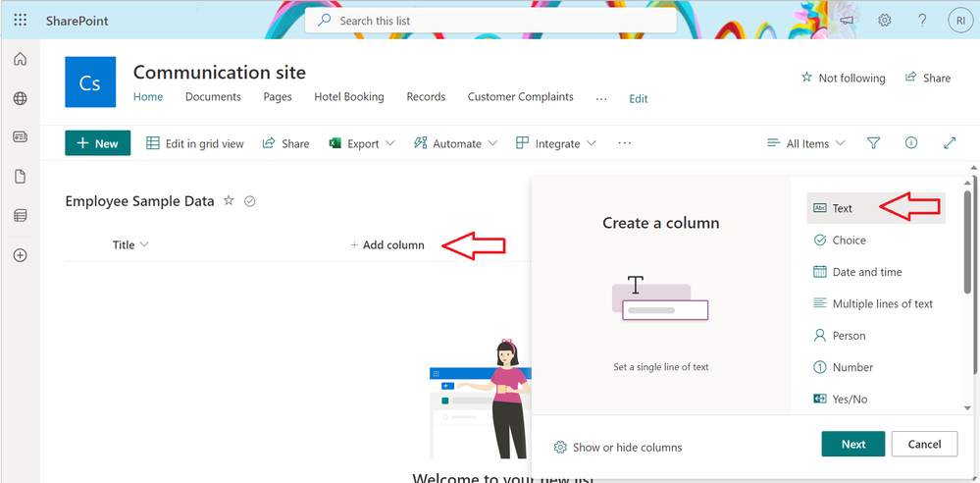Go to Hotel Booking navigation tab
This screenshot has height=483, width=980.
pyautogui.click(x=349, y=97)
